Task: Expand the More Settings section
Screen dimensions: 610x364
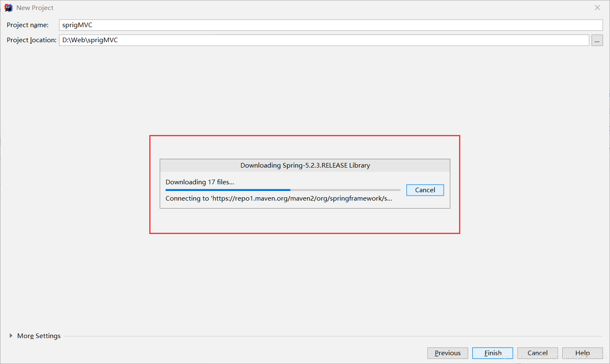Action: (11, 336)
